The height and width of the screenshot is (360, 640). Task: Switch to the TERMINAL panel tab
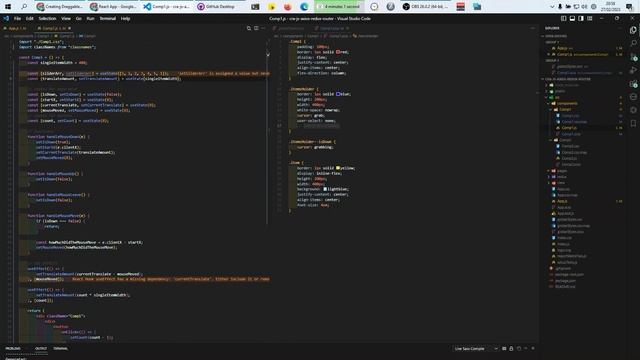point(60,349)
